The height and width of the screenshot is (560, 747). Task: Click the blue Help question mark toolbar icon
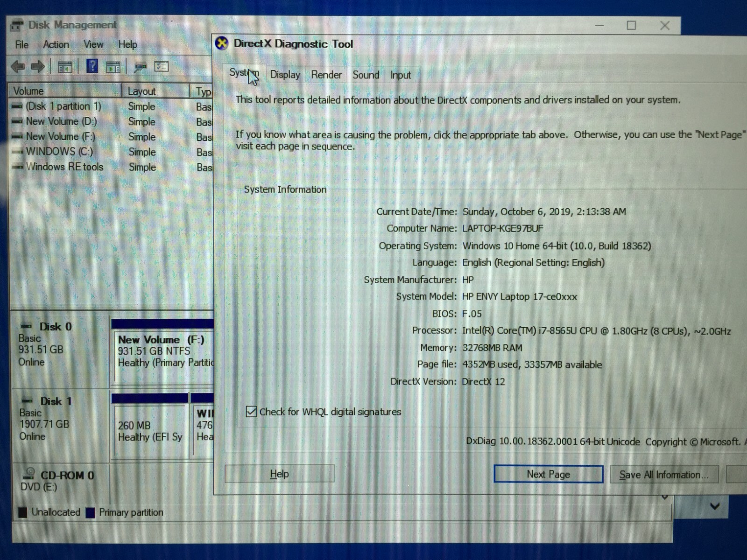pyautogui.click(x=92, y=66)
